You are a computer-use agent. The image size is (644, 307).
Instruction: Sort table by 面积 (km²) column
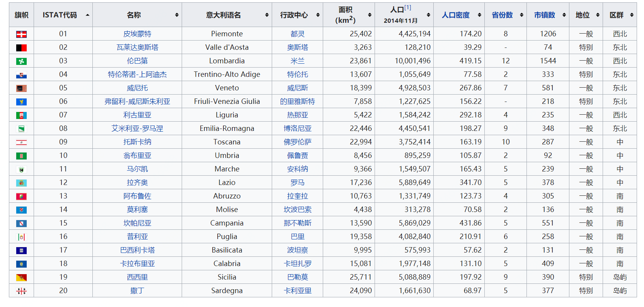(x=349, y=15)
